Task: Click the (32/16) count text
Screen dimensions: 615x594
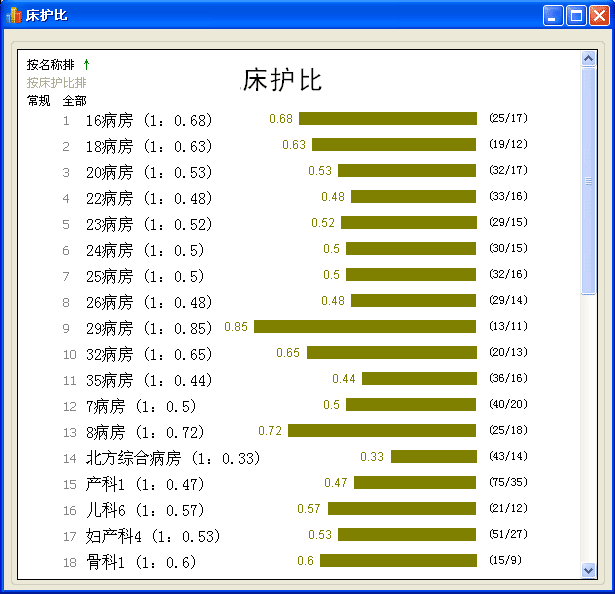Action: [508, 274]
